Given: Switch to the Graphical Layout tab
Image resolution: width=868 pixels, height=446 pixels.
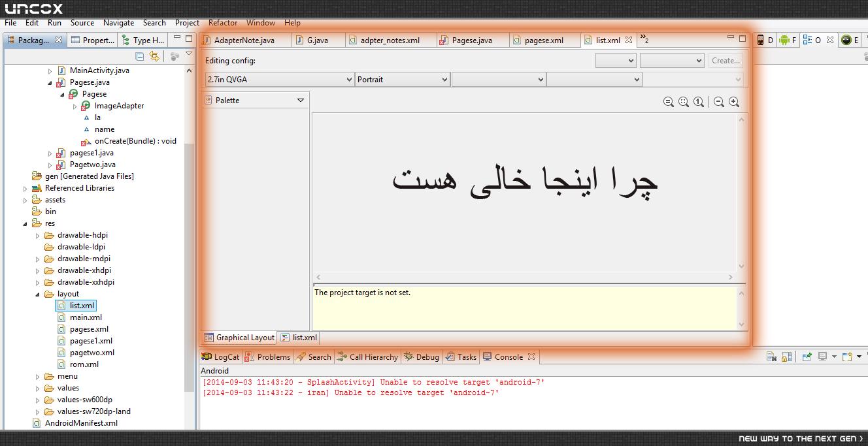Looking at the screenshot, I should (239, 338).
